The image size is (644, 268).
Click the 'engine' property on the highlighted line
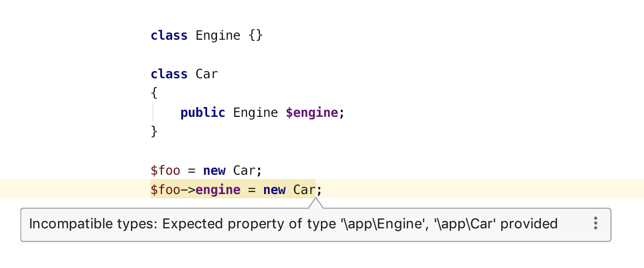click(x=218, y=190)
